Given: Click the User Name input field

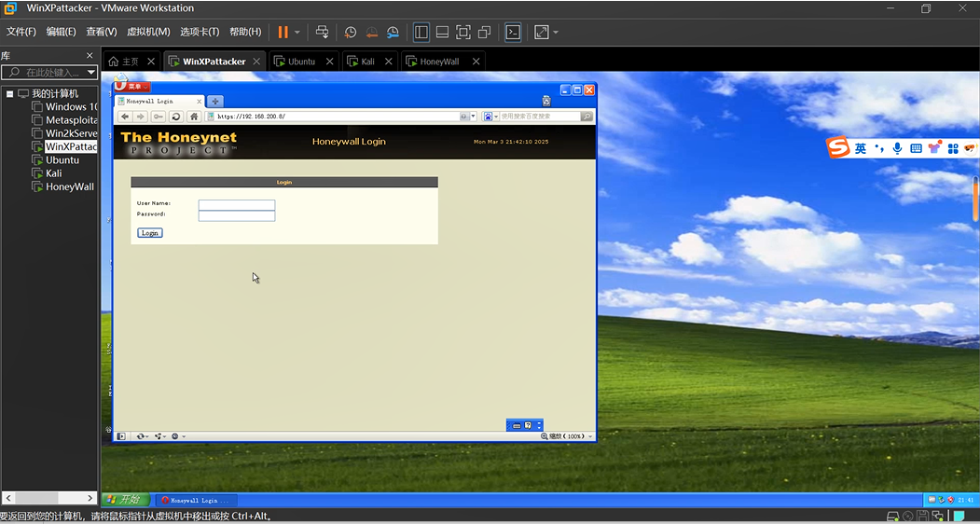Looking at the screenshot, I should [237, 204].
